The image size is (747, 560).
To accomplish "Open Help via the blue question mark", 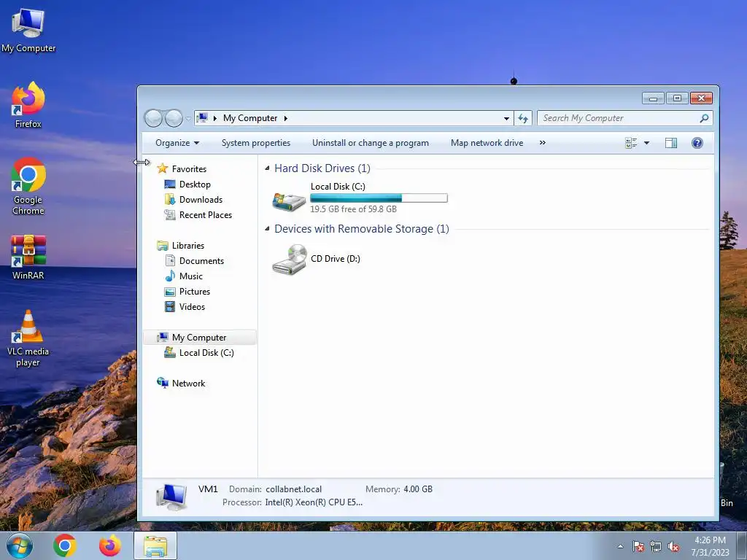I will pyautogui.click(x=697, y=143).
